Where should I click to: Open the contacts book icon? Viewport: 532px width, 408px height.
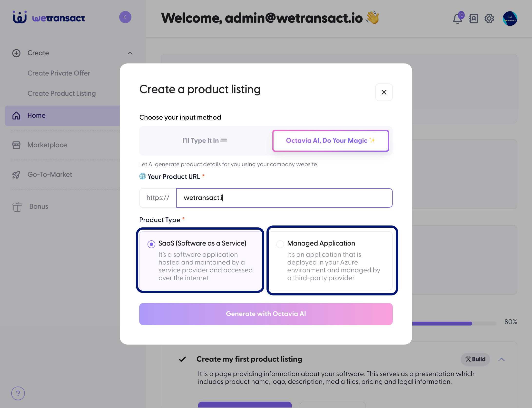473,19
